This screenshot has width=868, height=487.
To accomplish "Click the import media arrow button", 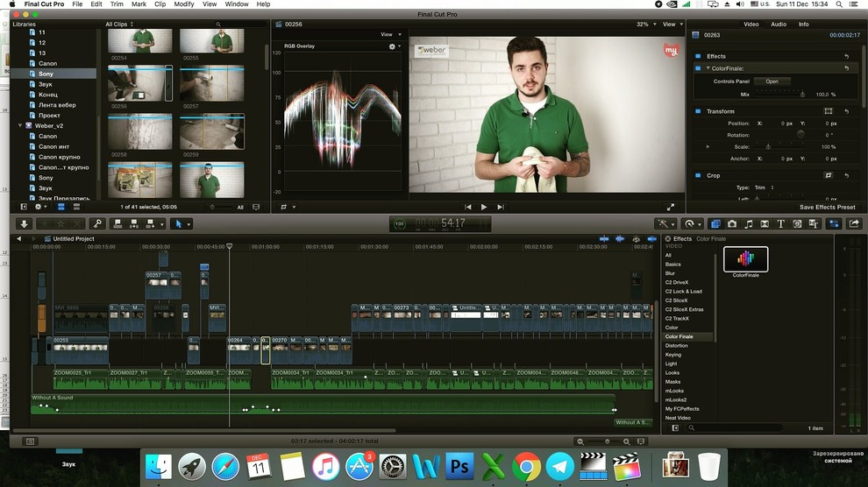I will tap(24, 224).
